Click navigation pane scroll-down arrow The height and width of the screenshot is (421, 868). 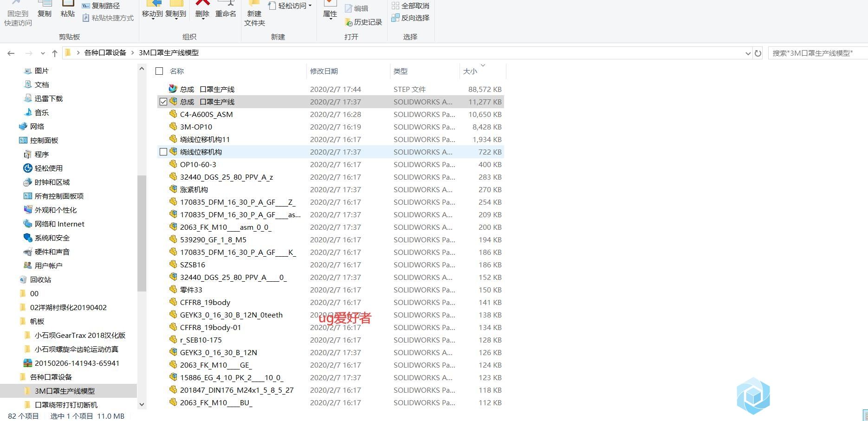click(x=142, y=405)
